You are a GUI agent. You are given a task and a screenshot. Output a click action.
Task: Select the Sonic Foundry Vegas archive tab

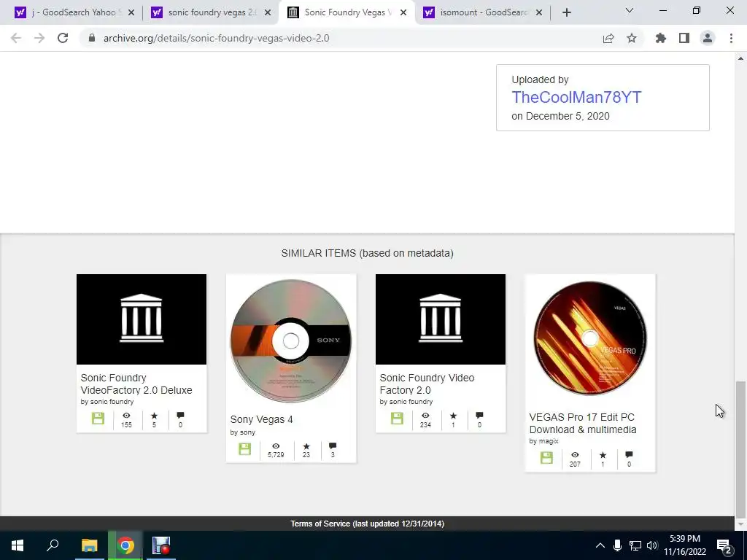click(x=347, y=12)
